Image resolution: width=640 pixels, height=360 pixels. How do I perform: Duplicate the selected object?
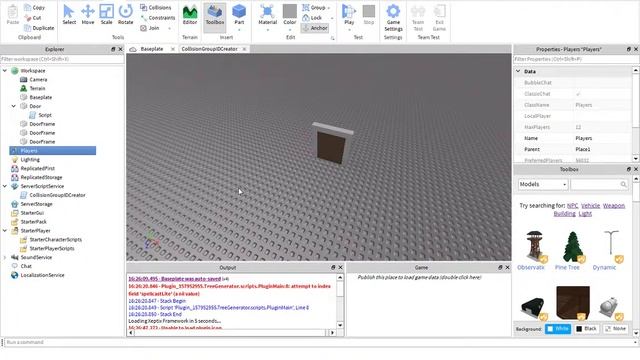[39, 28]
